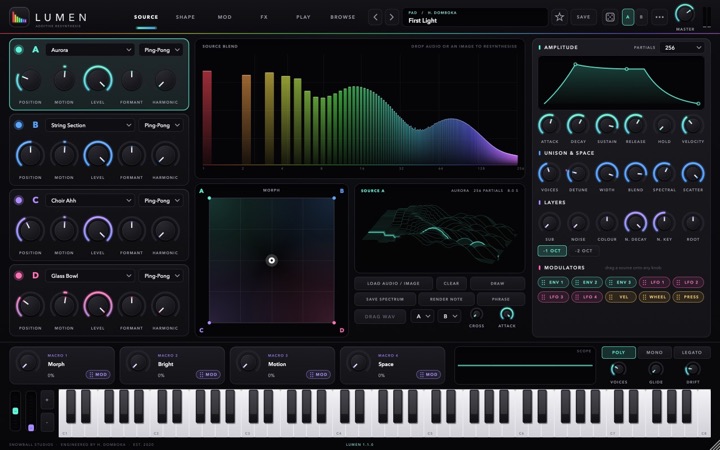Favorite the preset with the star icon

tap(559, 17)
